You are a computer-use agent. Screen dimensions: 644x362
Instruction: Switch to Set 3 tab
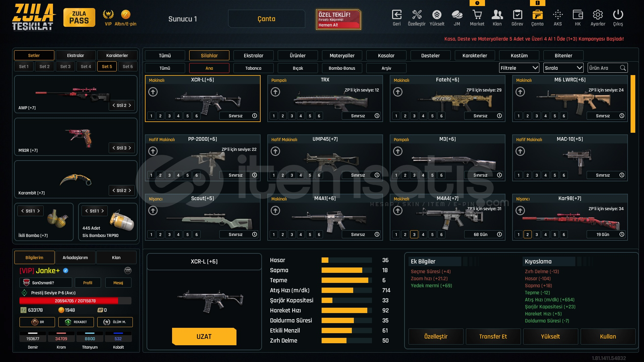pos(65,66)
